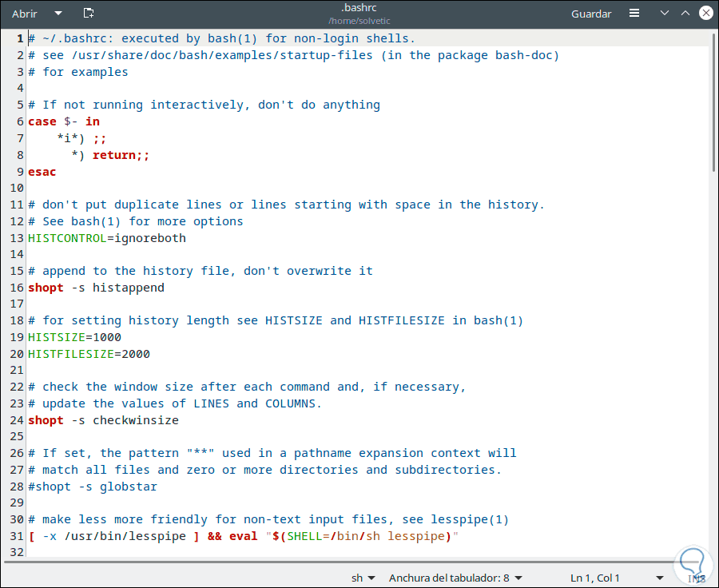Close the gedit window
The height and width of the screenshot is (588, 719).
706,14
